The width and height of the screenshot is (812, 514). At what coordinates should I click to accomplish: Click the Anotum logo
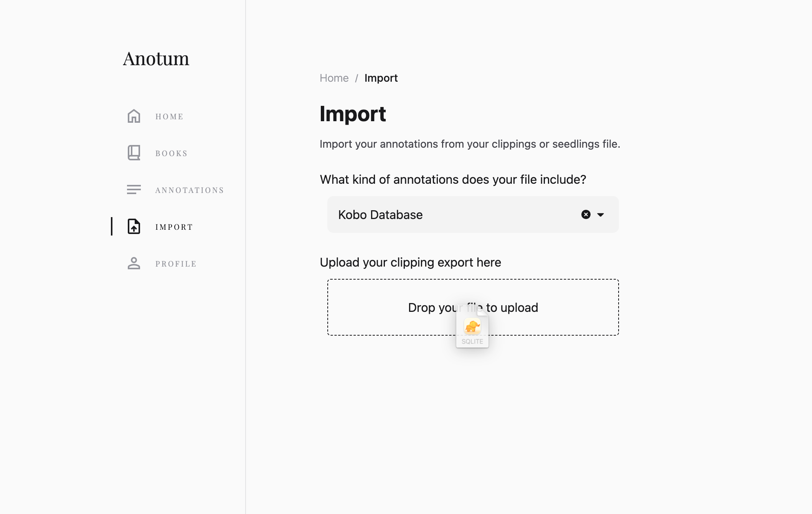click(156, 59)
